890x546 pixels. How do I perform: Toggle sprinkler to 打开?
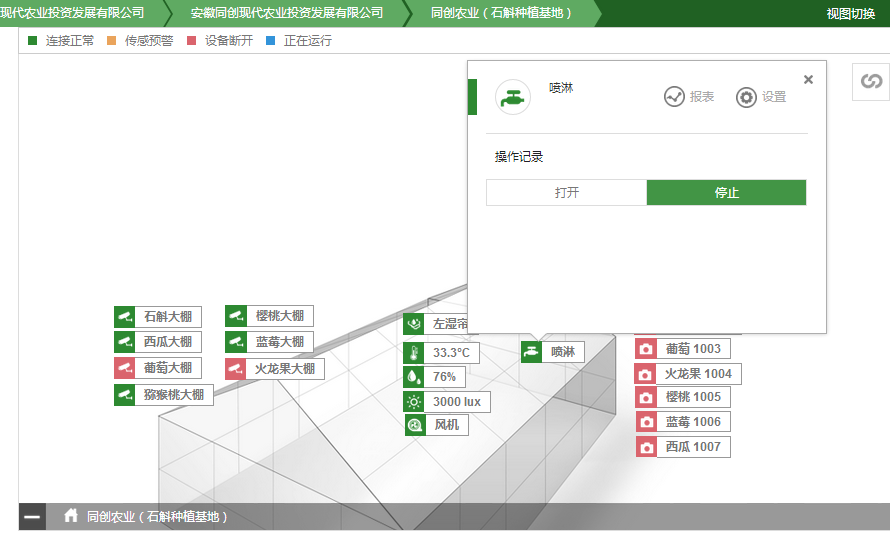[566, 193]
